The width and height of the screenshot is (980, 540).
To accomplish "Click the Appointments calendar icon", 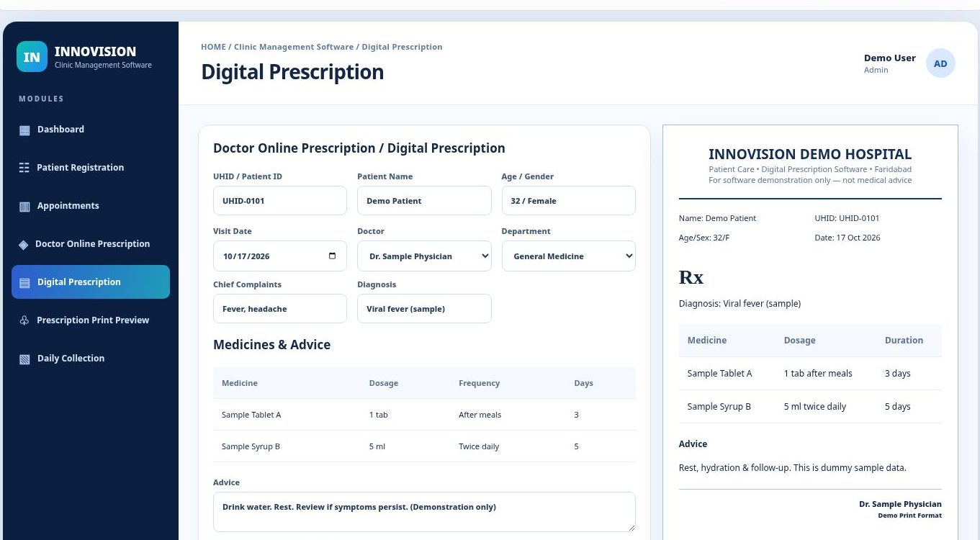I will [24, 207].
